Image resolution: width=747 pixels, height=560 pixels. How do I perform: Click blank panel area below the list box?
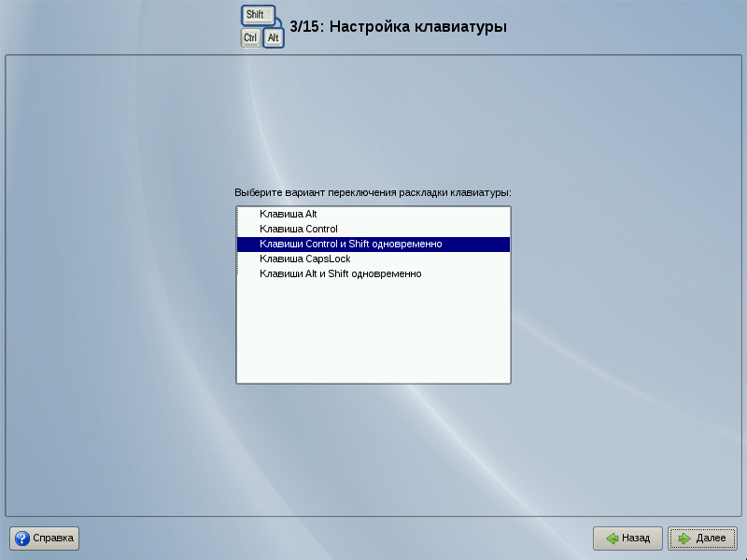click(x=373, y=448)
